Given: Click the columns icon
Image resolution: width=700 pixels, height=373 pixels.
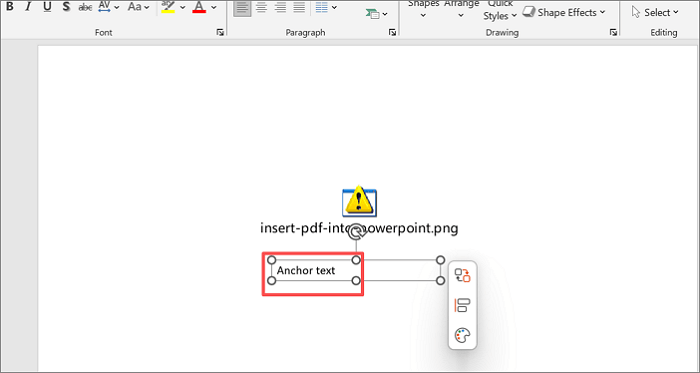Looking at the screenshot, I should (321, 7).
